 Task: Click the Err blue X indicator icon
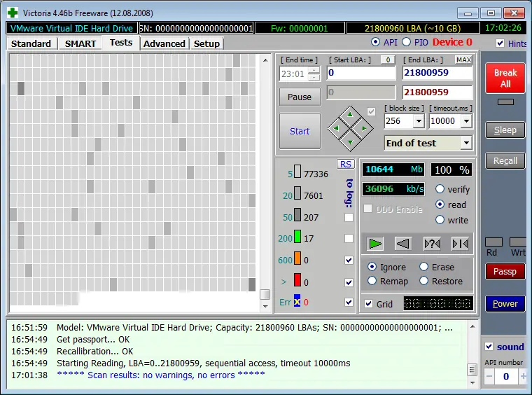click(x=297, y=302)
